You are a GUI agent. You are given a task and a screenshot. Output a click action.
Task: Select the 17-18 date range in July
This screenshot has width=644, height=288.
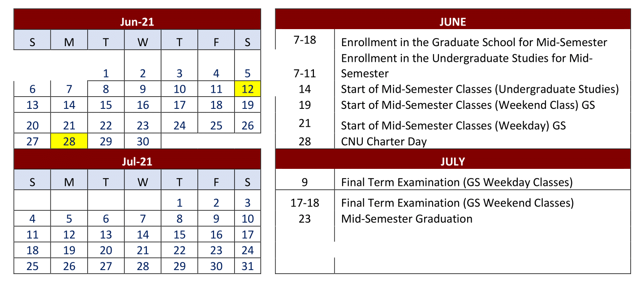pyautogui.click(x=305, y=203)
